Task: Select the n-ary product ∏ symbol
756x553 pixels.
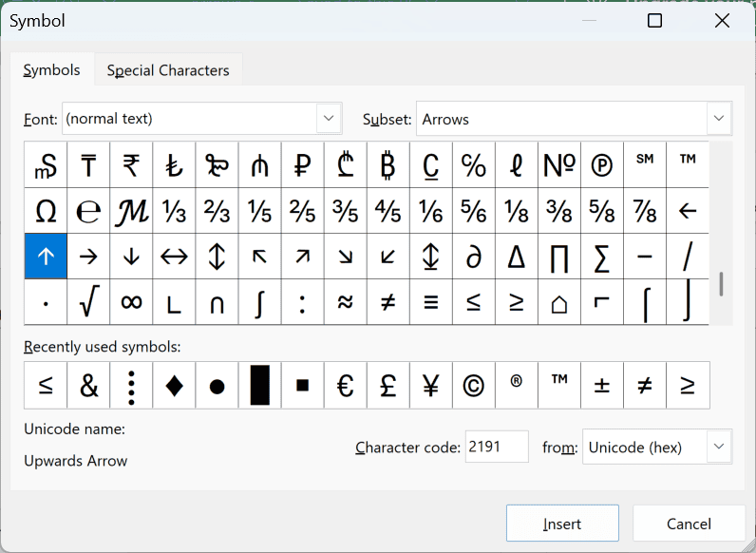Action: 559,257
